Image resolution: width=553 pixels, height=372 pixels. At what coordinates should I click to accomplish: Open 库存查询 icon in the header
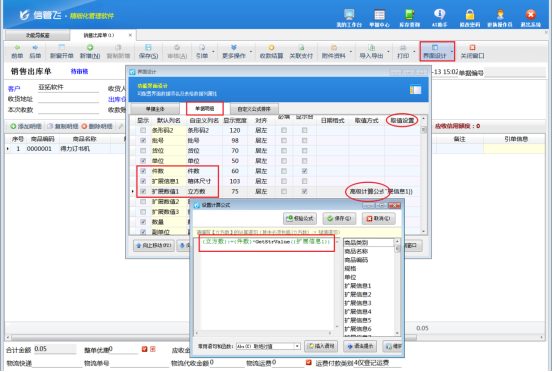click(x=409, y=18)
